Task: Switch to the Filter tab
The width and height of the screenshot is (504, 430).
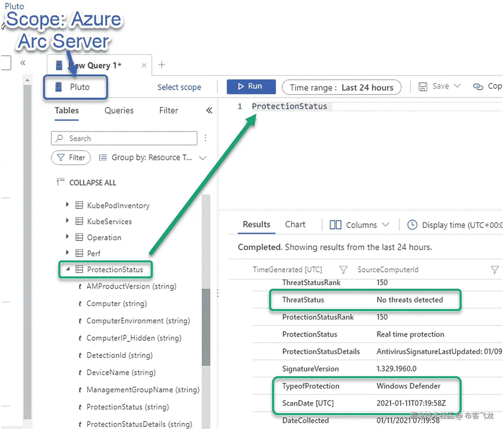Action: (x=169, y=110)
